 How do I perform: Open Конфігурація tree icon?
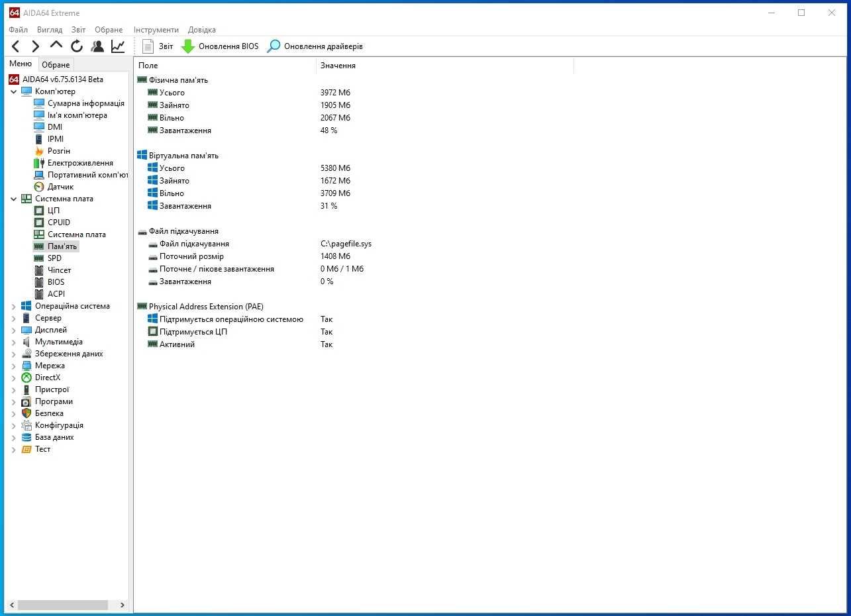tap(26, 425)
